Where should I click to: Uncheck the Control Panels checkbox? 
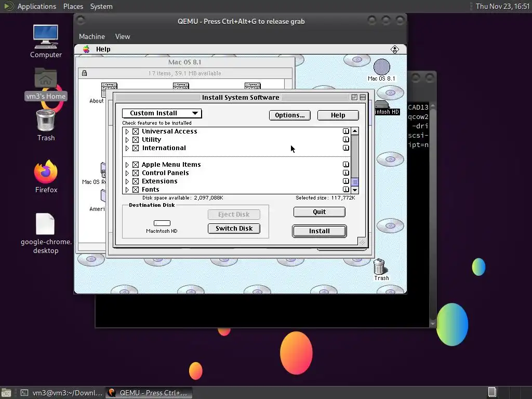pyautogui.click(x=136, y=173)
